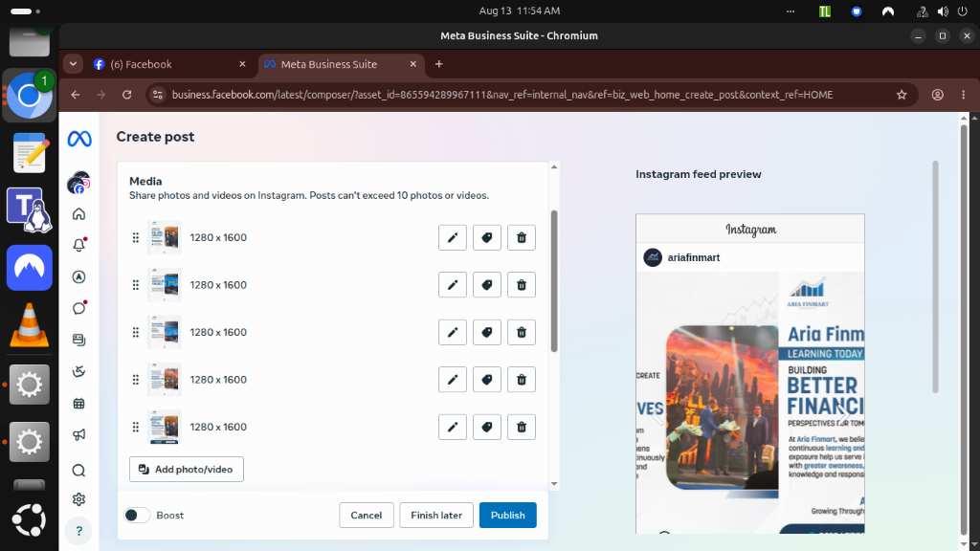Open Planner calendar icon in sidebar
Image resolution: width=980 pixels, height=551 pixels.
78,404
